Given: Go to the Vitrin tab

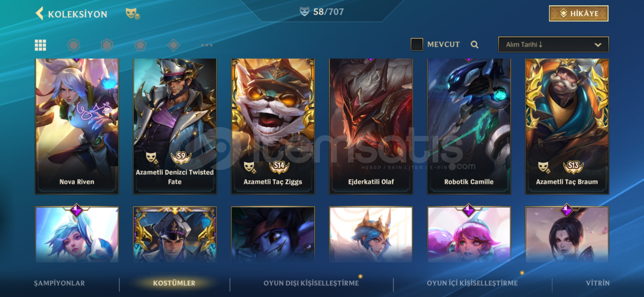Looking at the screenshot, I should pyautogui.click(x=598, y=283).
